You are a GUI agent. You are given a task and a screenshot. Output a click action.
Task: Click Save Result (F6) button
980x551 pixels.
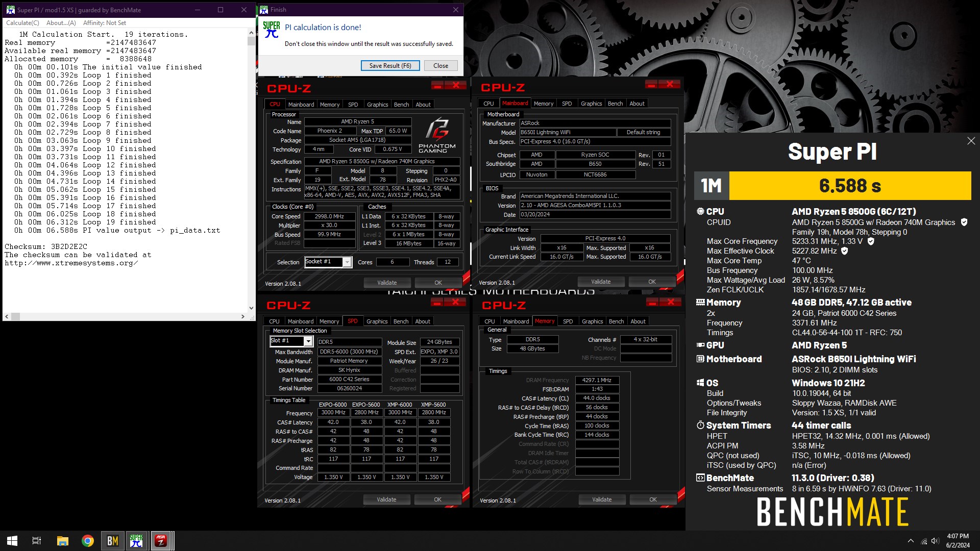click(390, 66)
